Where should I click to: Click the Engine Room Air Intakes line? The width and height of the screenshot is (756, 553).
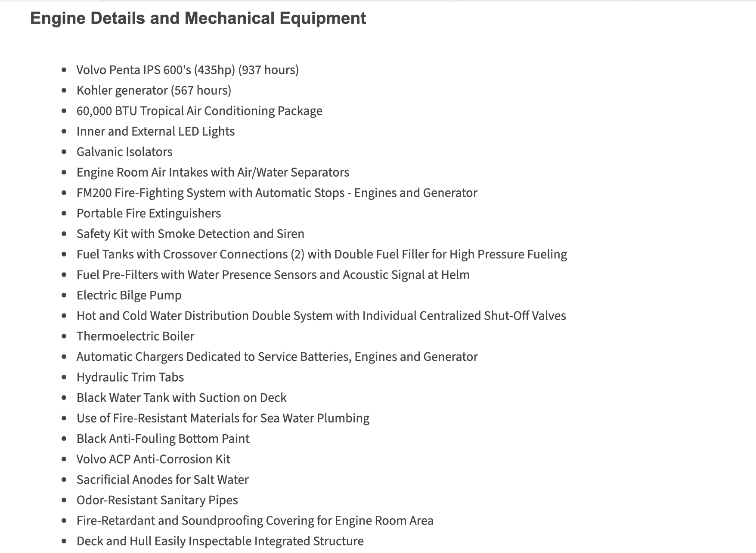(213, 172)
